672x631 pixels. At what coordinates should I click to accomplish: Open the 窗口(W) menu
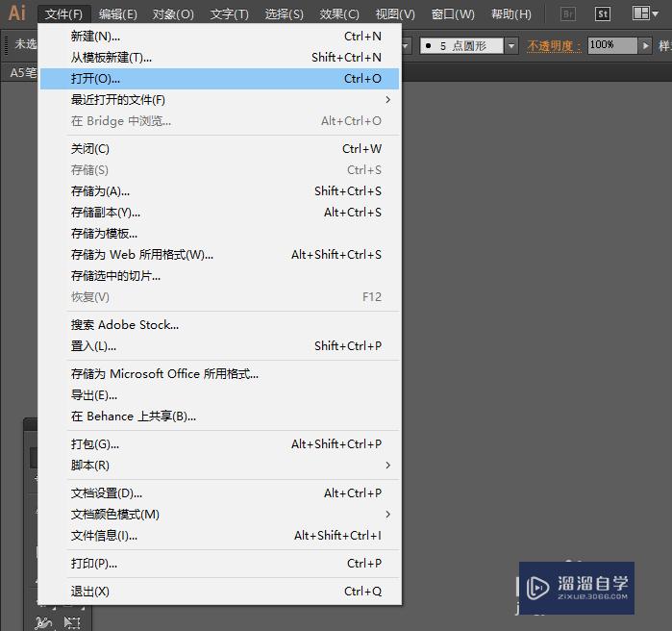click(x=453, y=14)
